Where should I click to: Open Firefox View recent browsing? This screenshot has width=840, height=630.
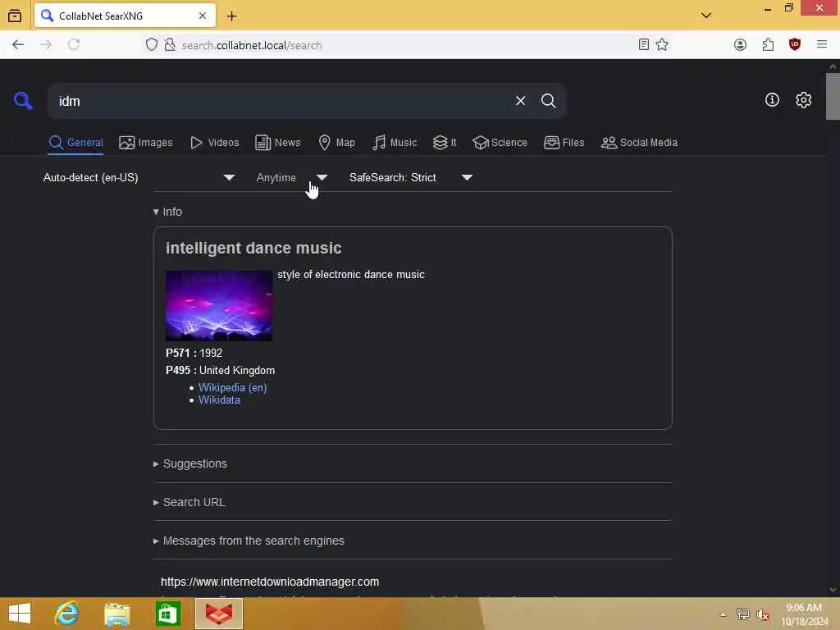pos(15,16)
